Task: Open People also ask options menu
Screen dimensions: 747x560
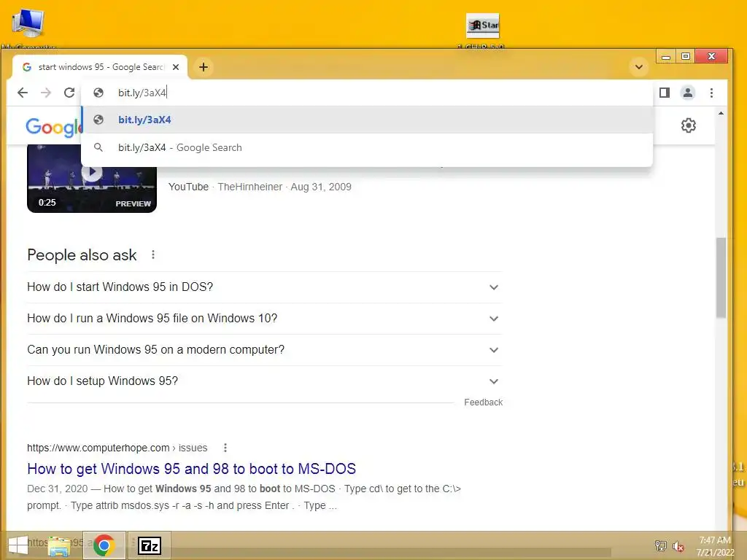Action: (x=153, y=254)
